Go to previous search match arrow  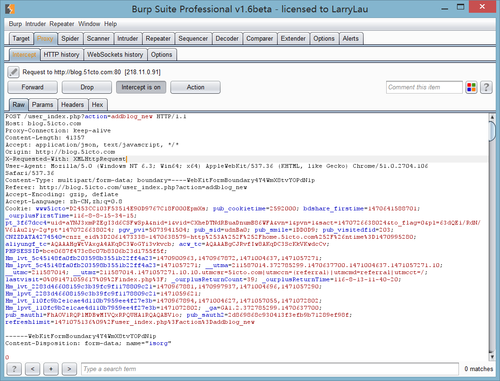[32, 369]
